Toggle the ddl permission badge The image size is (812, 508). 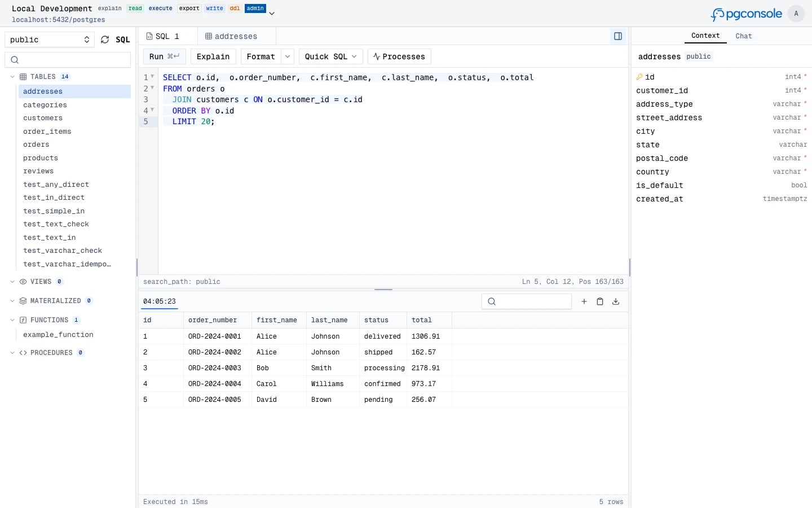[x=235, y=8]
